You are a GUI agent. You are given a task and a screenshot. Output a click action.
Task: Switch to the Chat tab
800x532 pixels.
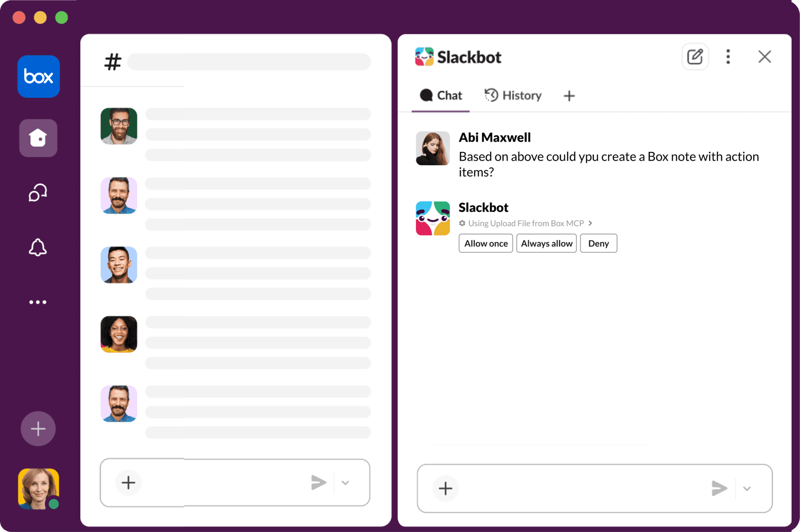[441, 96]
